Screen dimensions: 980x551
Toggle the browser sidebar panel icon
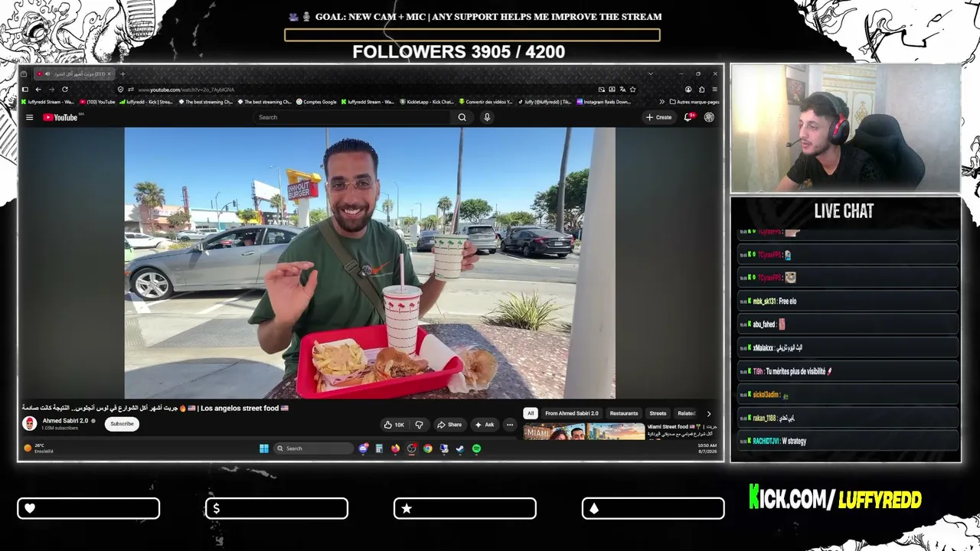(24, 90)
